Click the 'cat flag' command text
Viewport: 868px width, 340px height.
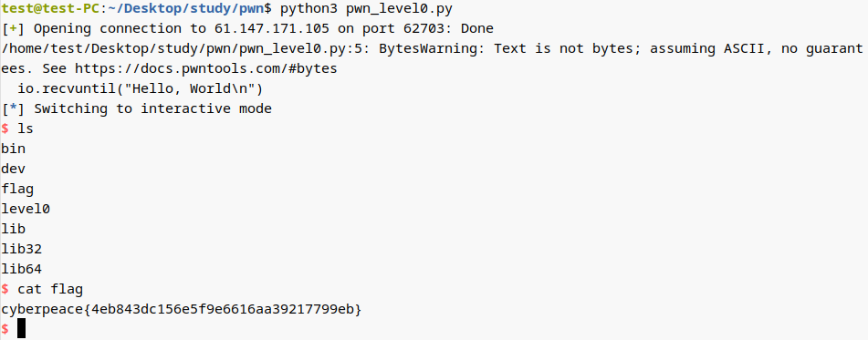click(x=50, y=289)
